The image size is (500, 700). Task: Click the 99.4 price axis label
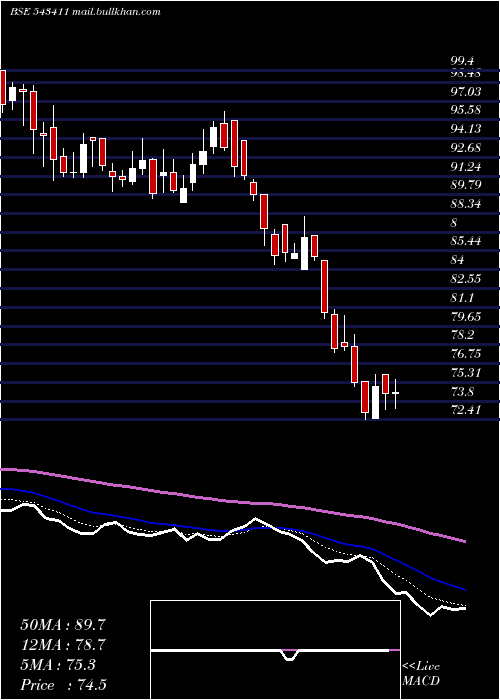pyautogui.click(x=463, y=61)
